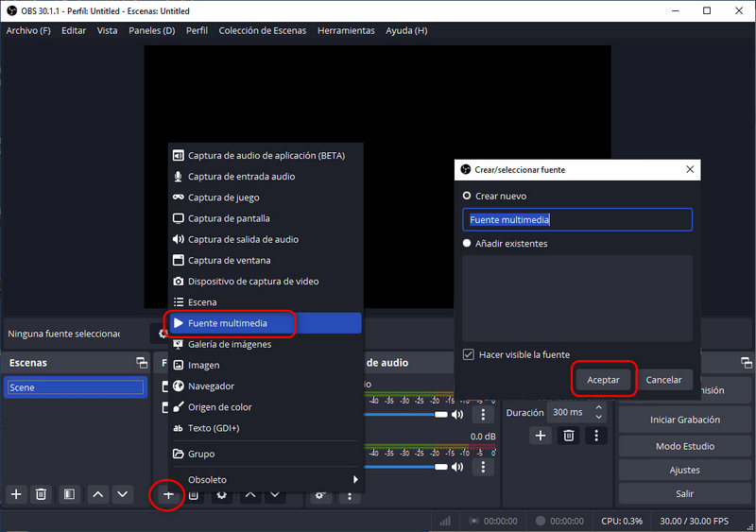The image size is (756, 532).
Task: Choose Captura de pantalla source
Action: [266, 218]
